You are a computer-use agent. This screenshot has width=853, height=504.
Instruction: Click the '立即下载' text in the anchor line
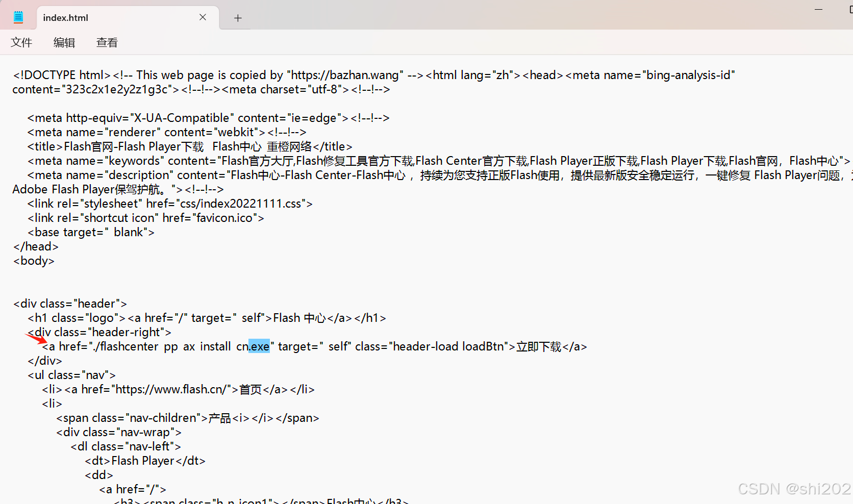tap(539, 346)
